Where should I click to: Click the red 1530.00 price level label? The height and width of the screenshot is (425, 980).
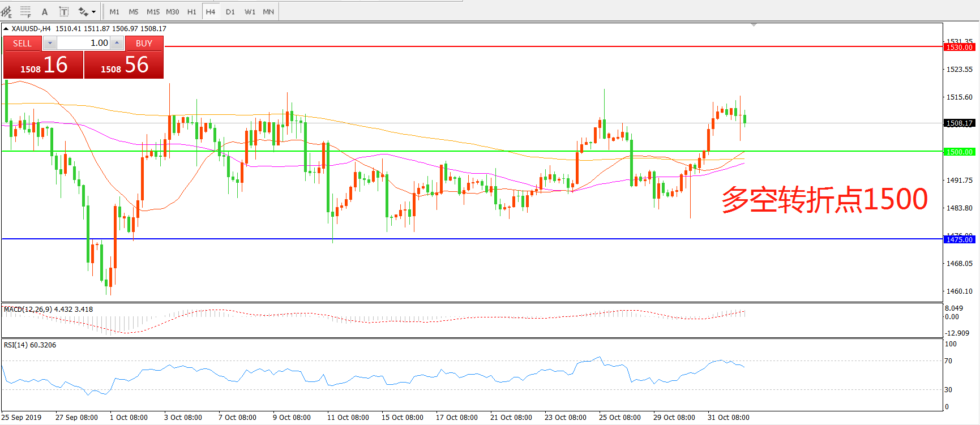point(959,48)
